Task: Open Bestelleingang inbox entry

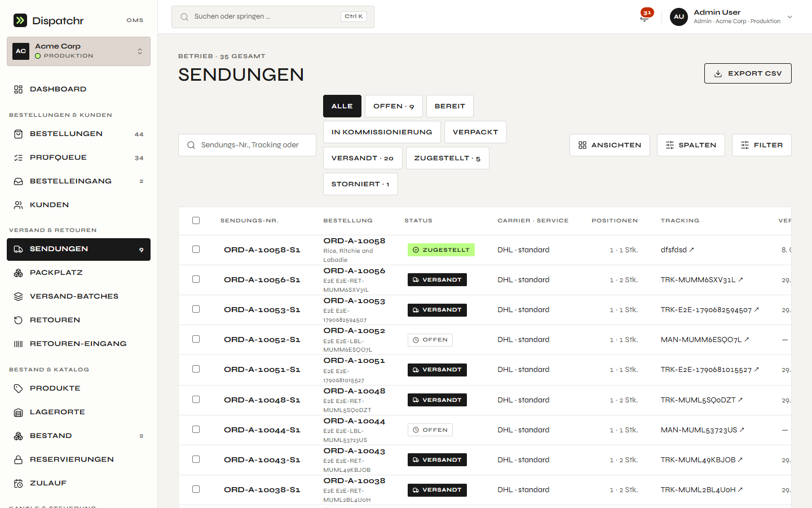Action: [x=78, y=181]
